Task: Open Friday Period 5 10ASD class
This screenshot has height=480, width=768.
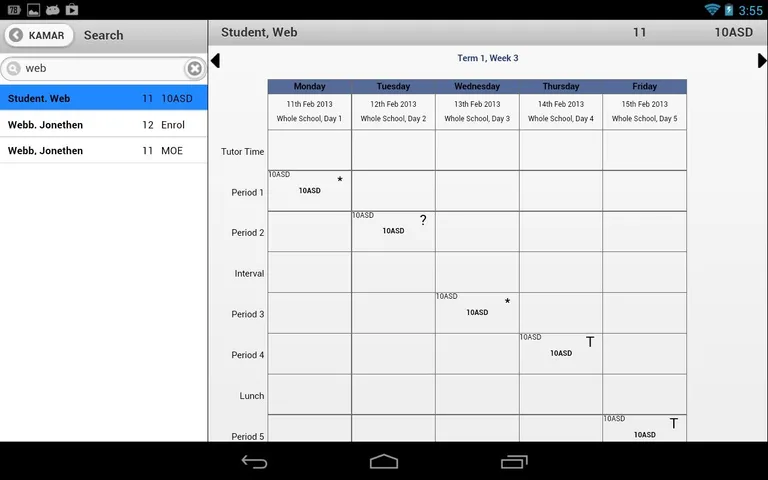Action: tap(645, 429)
